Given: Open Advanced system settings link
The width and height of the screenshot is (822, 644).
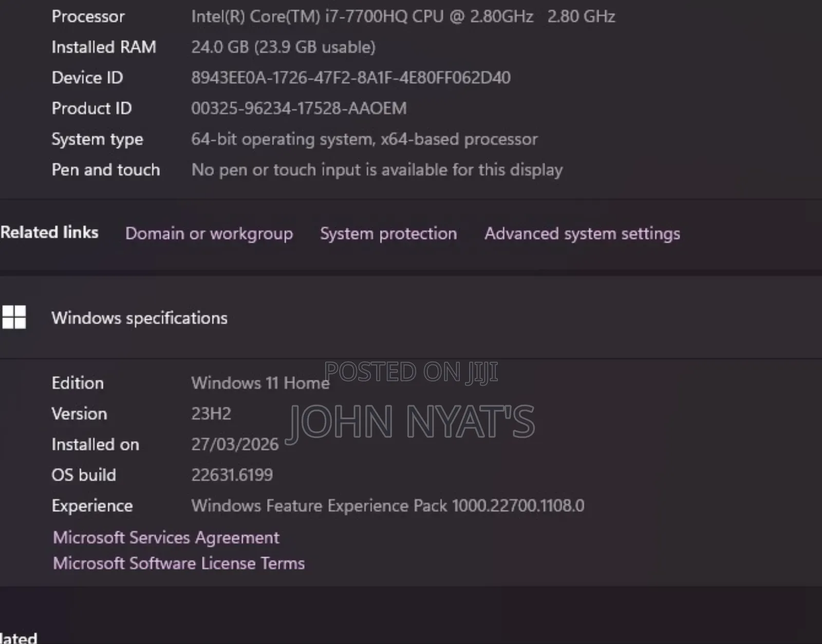Looking at the screenshot, I should [x=582, y=234].
